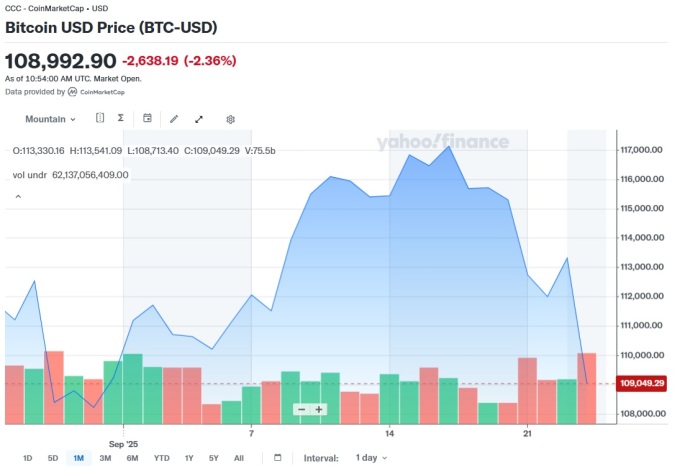Select the 1M range
This screenshot has height=472, width=680.
[78, 458]
